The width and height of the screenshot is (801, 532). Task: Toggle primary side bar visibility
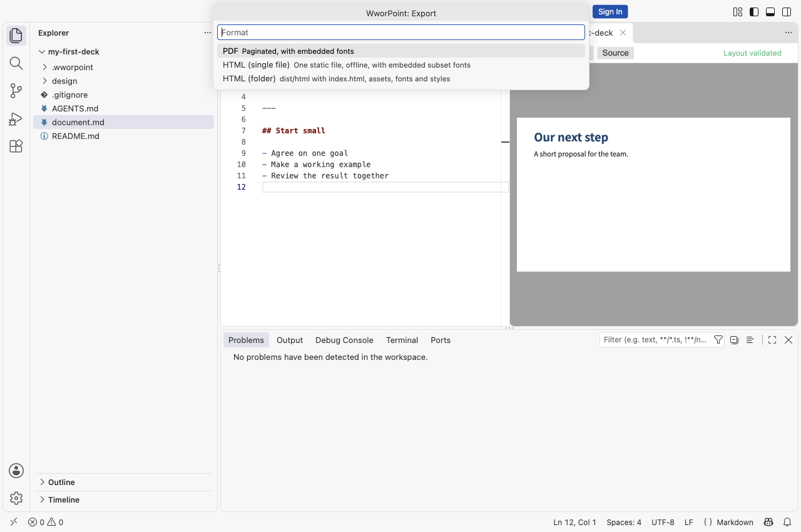point(754,12)
